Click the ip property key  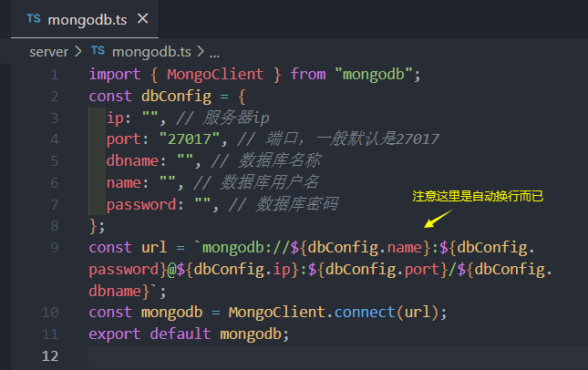tap(115, 118)
